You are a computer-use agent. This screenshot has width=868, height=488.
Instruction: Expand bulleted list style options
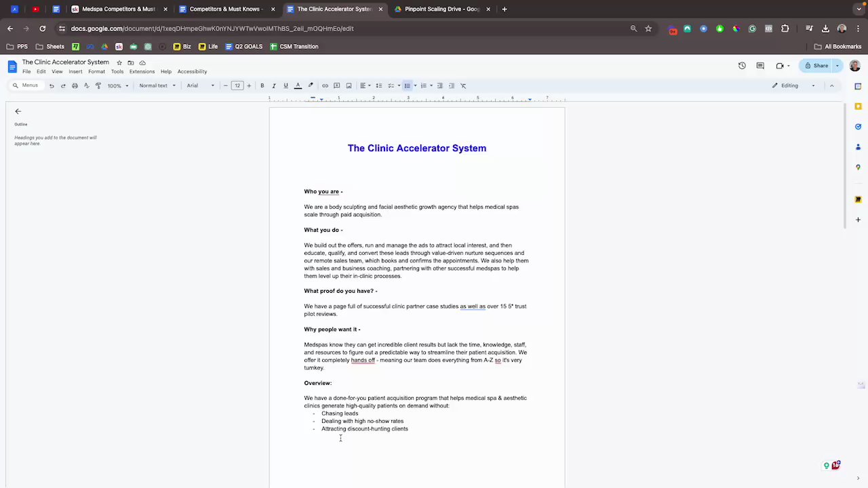(415, 85)
